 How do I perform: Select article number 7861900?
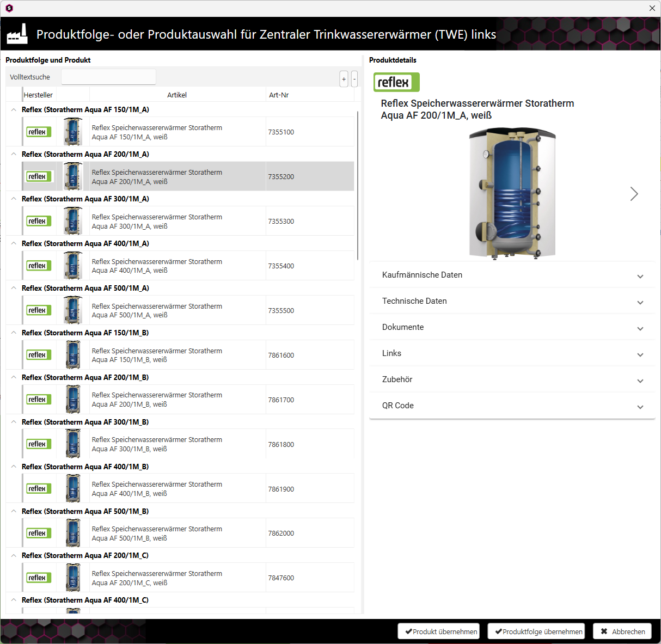pos(281,489)
